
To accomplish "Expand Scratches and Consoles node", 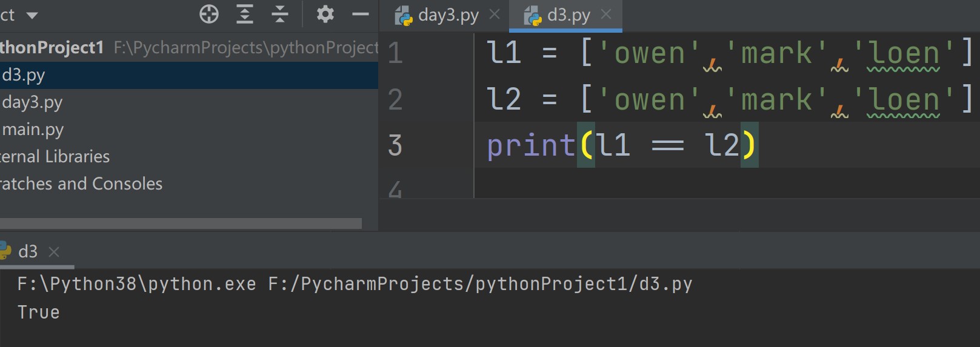I will tap(81, 184).
